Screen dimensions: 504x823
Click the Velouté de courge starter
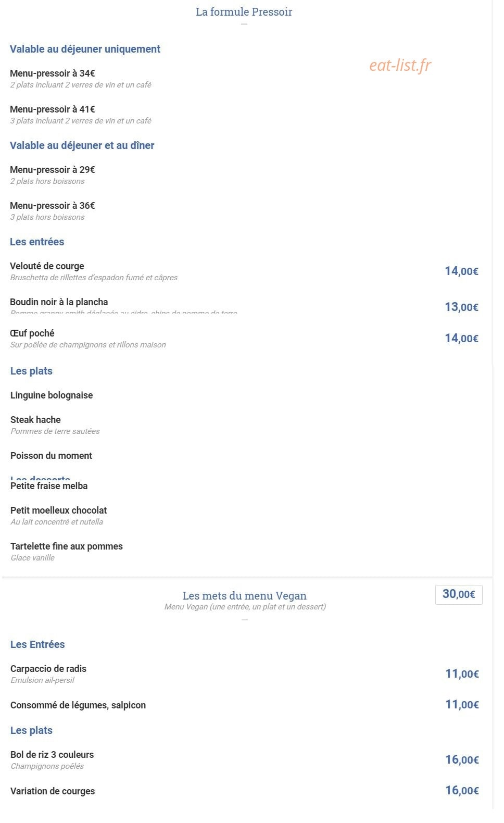tap(47, 266)
